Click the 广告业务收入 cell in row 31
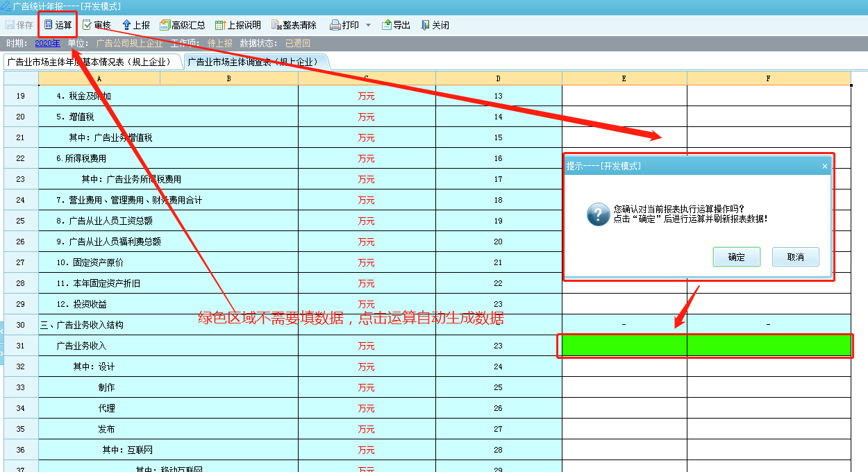 coord(82,346)
